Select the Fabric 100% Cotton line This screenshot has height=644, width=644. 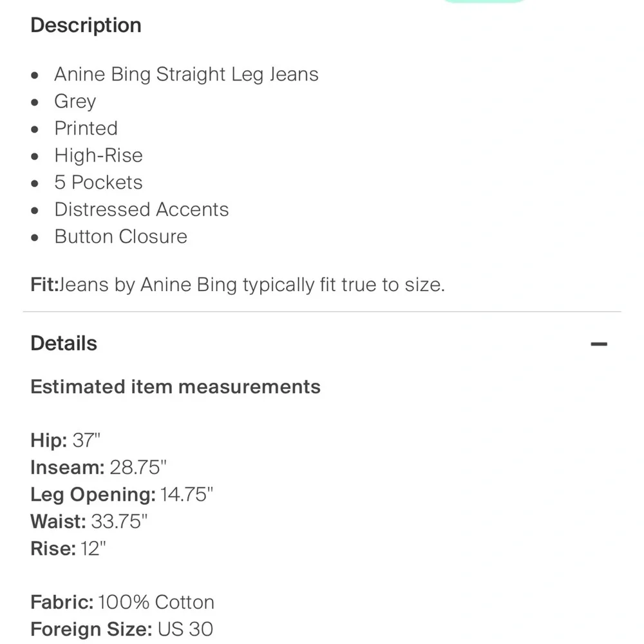coord(122,602)
